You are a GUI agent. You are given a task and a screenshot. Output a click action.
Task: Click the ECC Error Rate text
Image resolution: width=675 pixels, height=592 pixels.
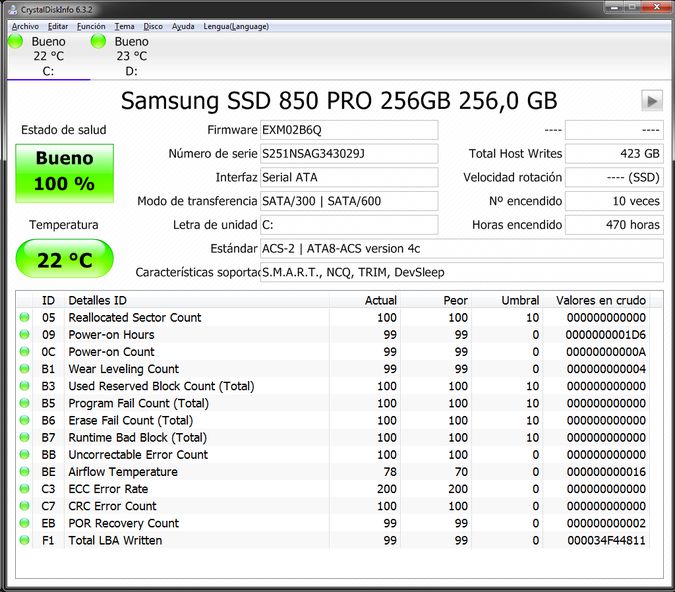point(108,489)
